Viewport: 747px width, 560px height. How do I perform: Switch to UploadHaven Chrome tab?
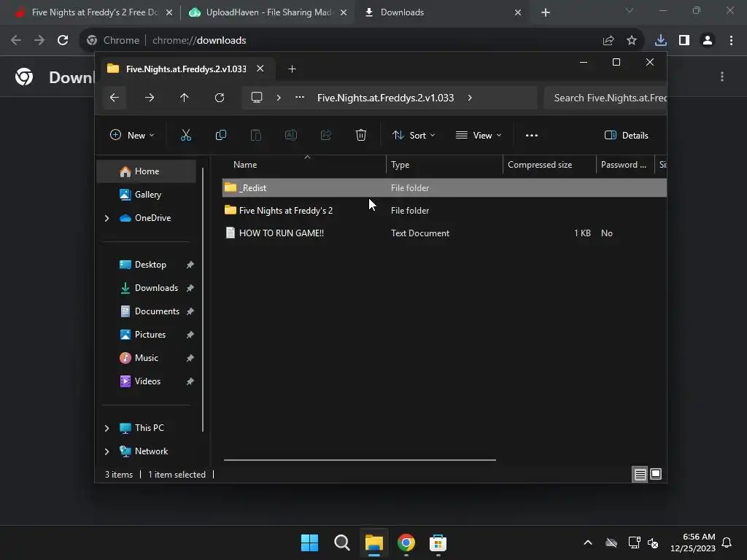(x=267, y=12)
